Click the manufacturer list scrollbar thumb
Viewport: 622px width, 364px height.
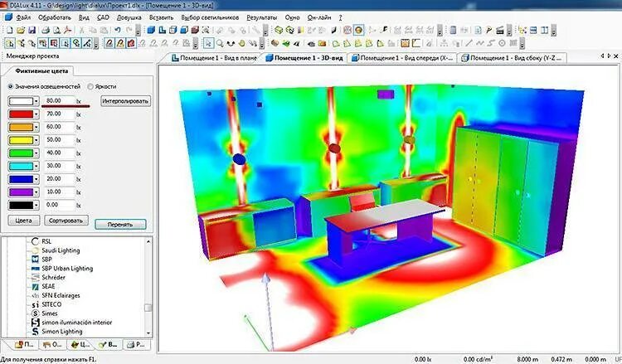(x=148, y=308)
